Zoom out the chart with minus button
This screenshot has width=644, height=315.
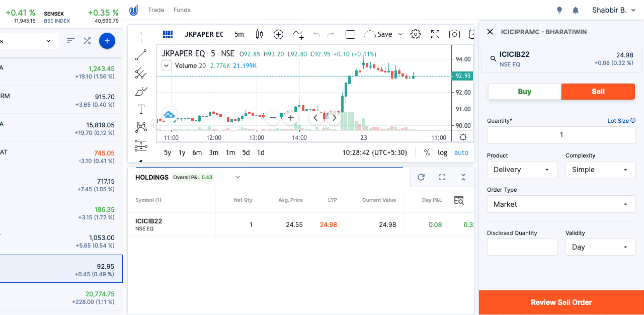pos(273,118)
